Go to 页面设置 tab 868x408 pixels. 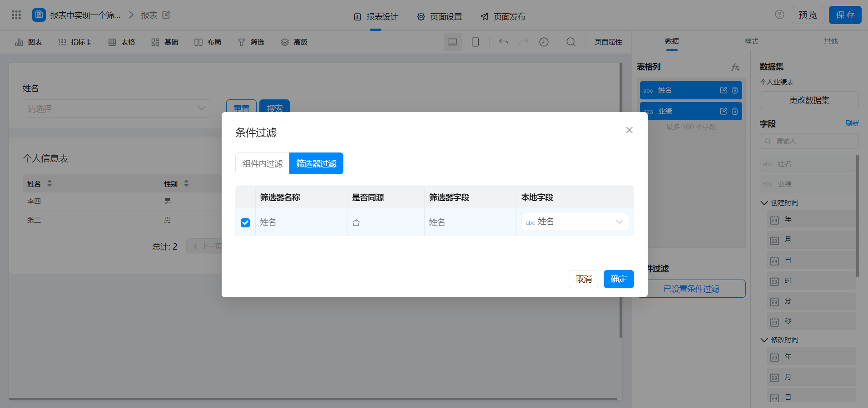click(439, 17)
